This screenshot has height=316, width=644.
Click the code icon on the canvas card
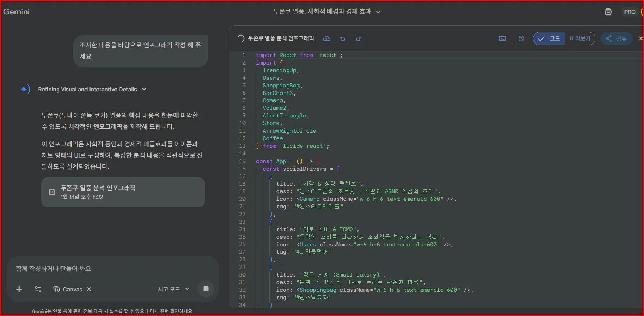coord(52,192)
